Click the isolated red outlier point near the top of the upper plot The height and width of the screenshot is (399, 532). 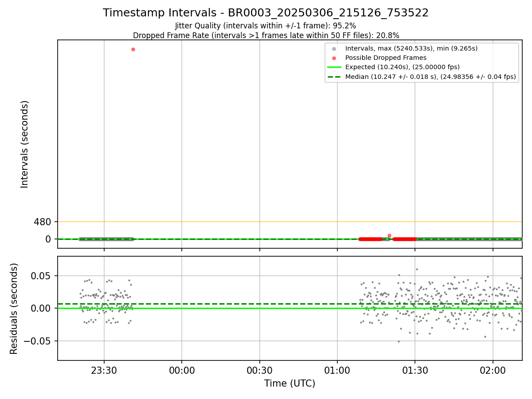pos(133,49)
